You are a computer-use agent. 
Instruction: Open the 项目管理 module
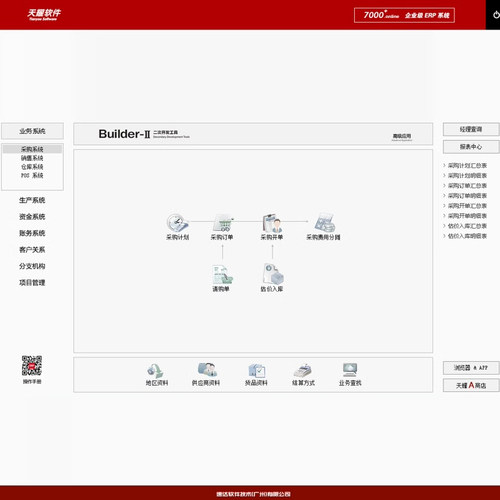[32, 283]
